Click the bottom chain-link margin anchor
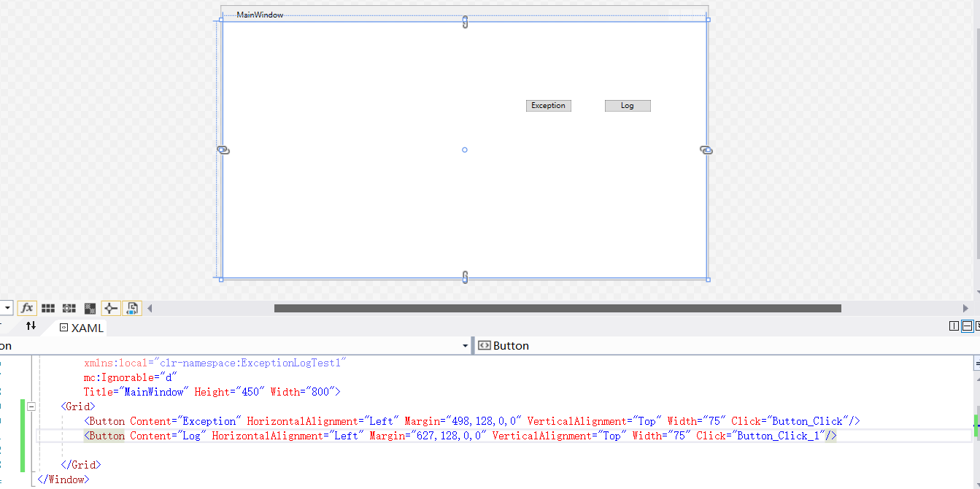The image size is (980, 489). pyautogui.click(x=465, y=277)
